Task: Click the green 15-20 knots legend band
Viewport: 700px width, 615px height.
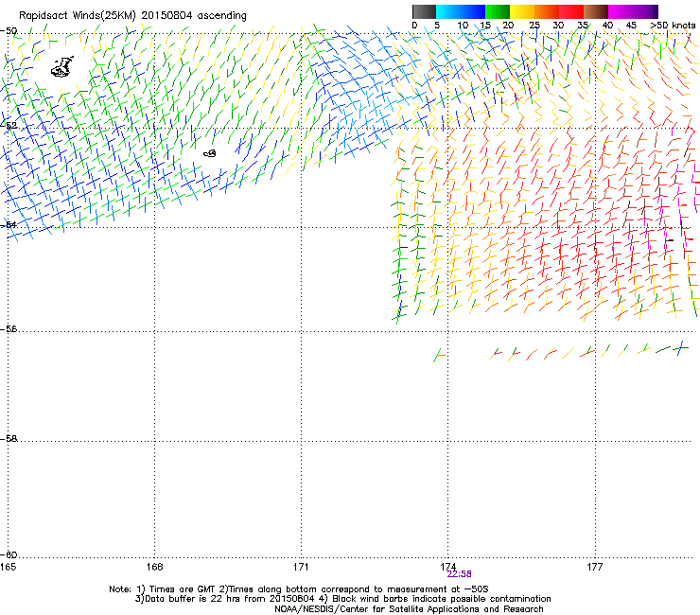Action: click(x=498, y=11)
